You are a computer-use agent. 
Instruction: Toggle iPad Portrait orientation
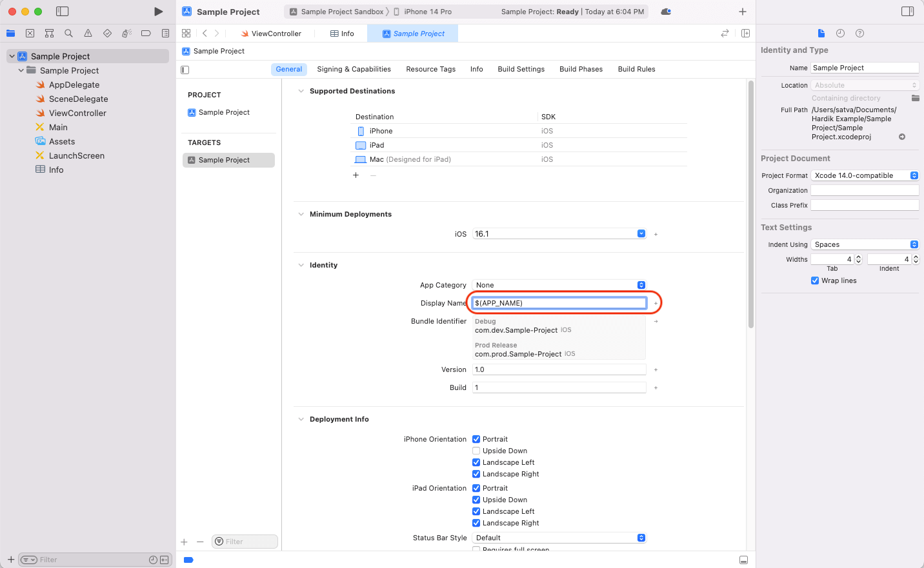(476, 488)
